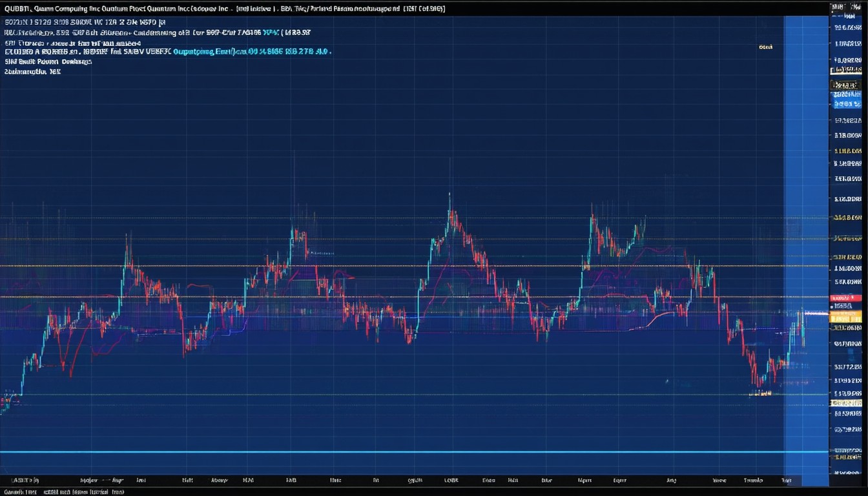The width and height of the screenshot is (868, 496).
Task: Select the blue price tag on the price scale
Action: pos(846,101)
